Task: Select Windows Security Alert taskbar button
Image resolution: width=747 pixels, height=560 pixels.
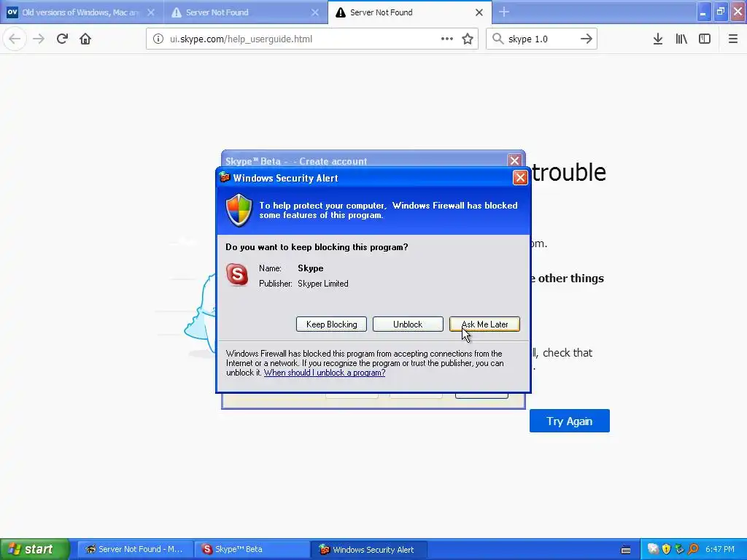Action: click(368, 550)
